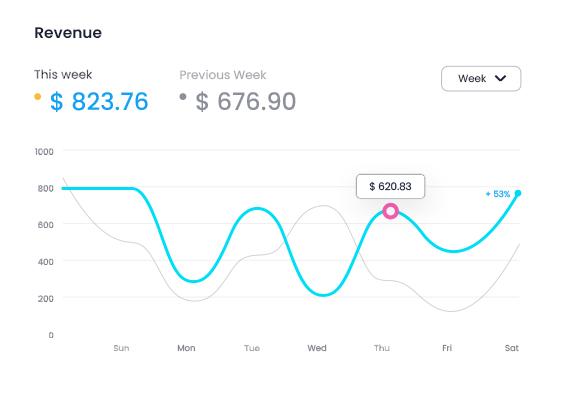Select Tue on the chart axis
This screenshot has width=565, height=394.
252,348
